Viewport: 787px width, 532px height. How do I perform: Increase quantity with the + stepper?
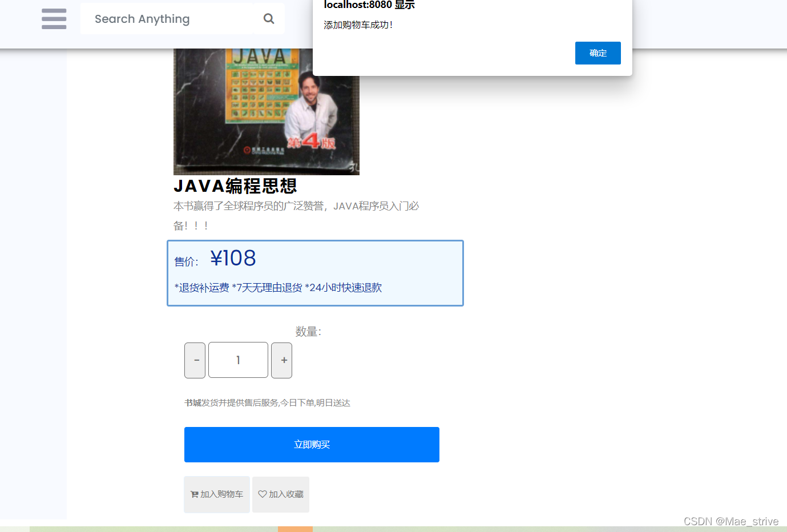[281, 360]
